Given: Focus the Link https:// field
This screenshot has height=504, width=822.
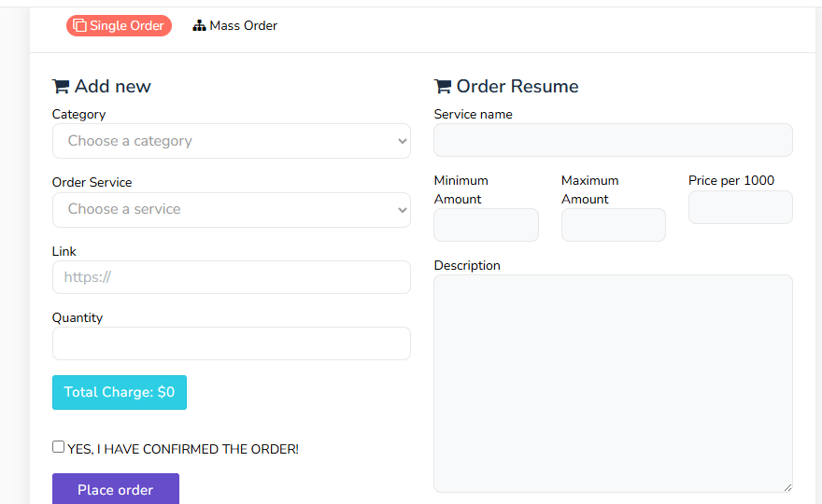Looking at the screenshot, I should click(x=231, y=277).
